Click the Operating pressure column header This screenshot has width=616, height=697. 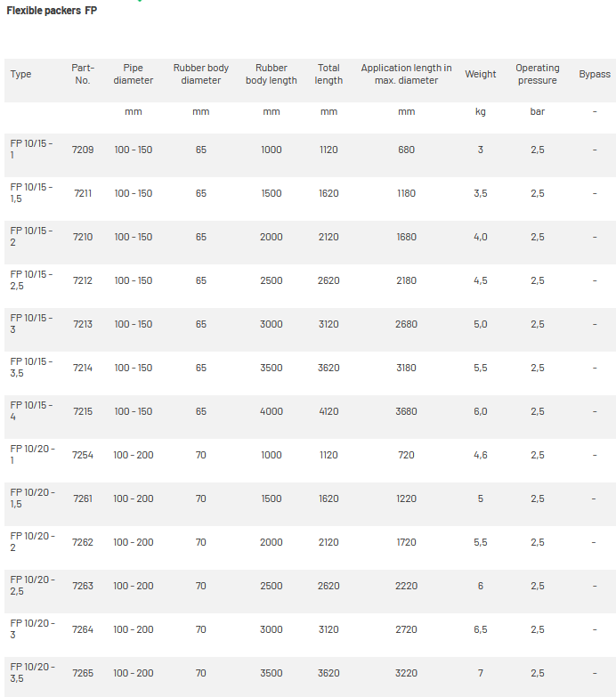coord(538,74)
